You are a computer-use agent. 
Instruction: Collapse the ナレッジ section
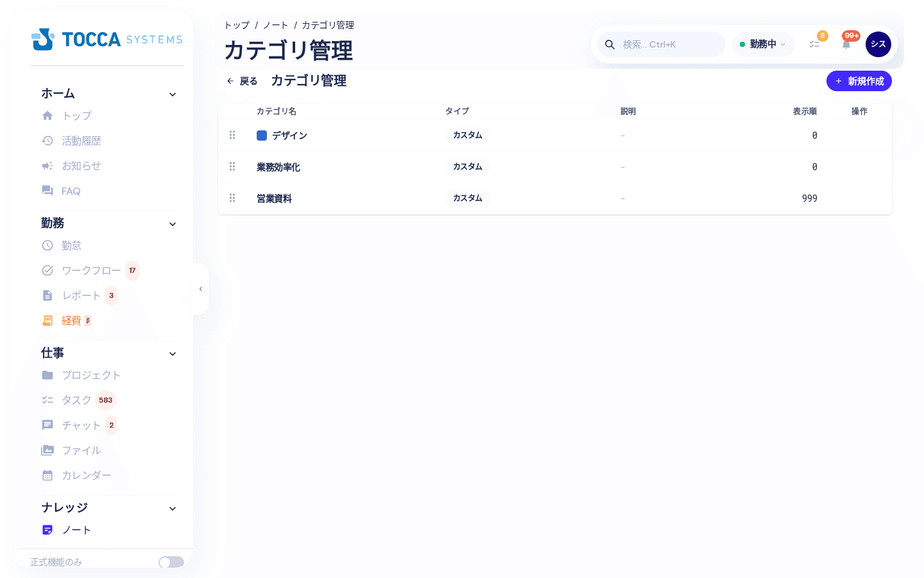173,509
